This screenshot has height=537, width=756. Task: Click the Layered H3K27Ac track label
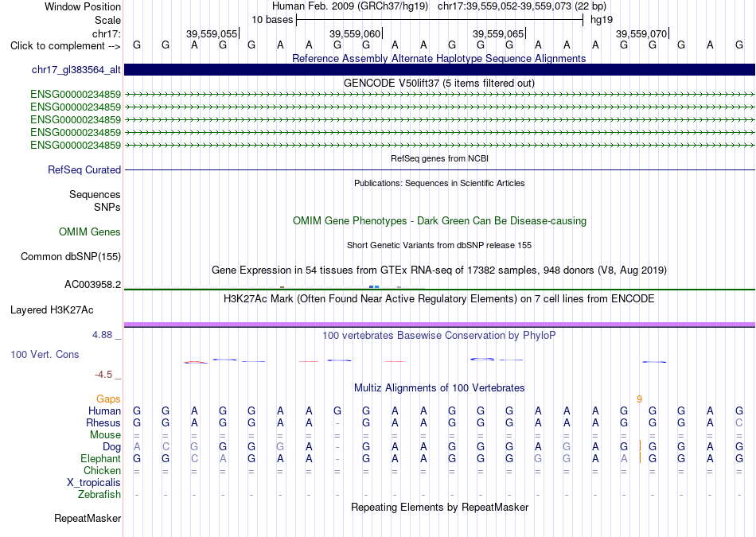coord(52,310)
